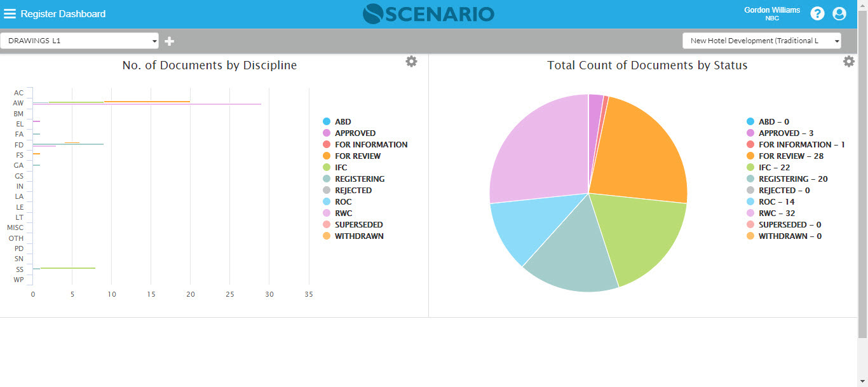This screenshot has width=868, height=387.
Task: Expand the DRAWINGS L1 dropdown arrow
Action: click(154, 40)
